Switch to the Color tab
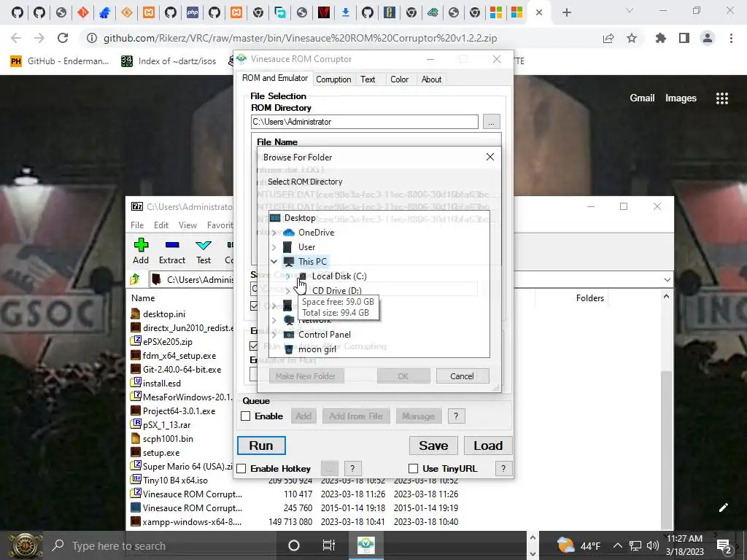Image resolution: width=747 pixels, height=560 pixels. tap(399, 79)
